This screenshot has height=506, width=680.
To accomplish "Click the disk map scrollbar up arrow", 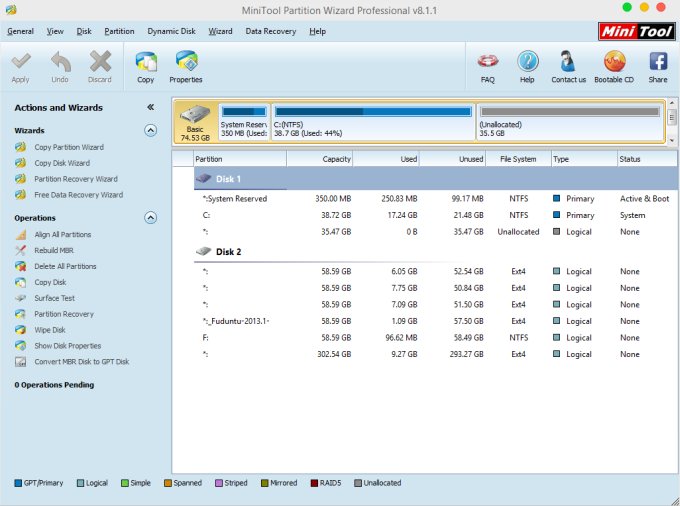I will 672,103.
